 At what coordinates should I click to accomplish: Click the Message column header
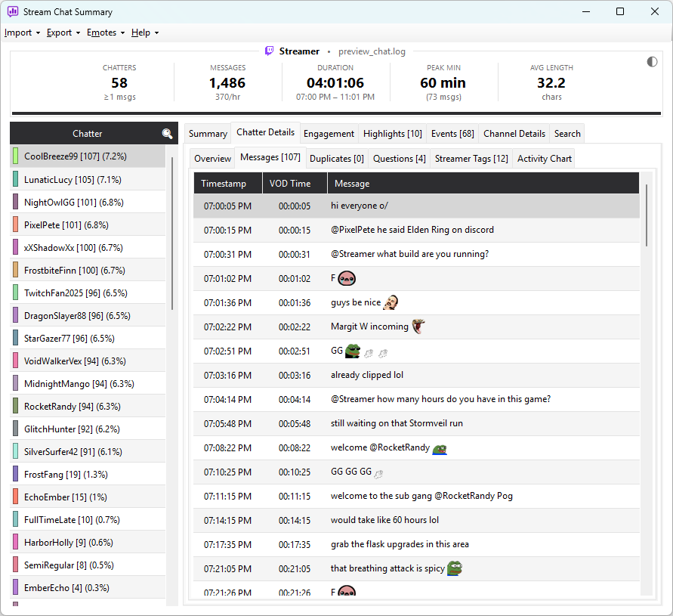[483, 184]
